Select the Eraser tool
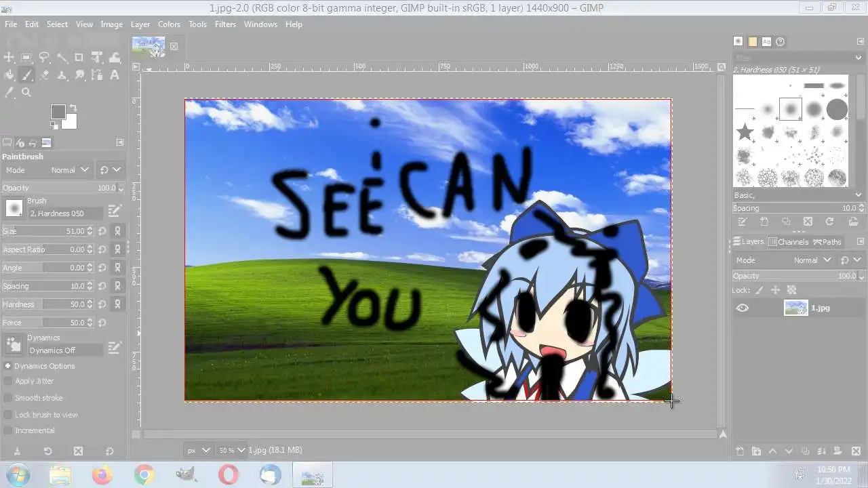Screen dimensions: 868x488 44,75
